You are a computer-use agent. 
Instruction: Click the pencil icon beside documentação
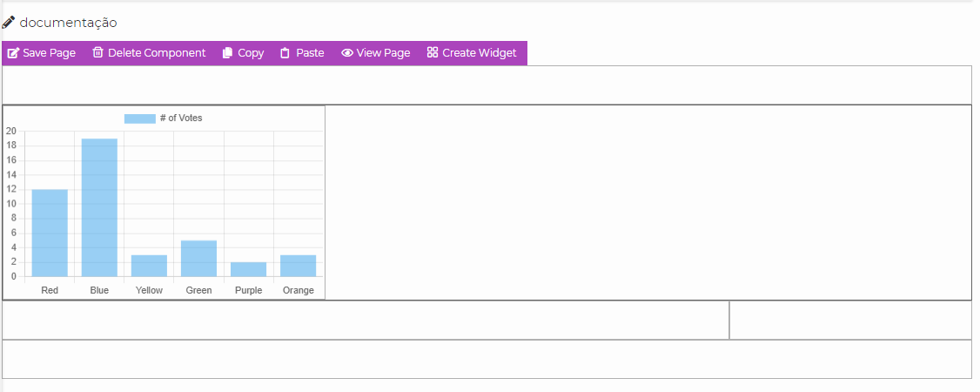click(9, 23)
